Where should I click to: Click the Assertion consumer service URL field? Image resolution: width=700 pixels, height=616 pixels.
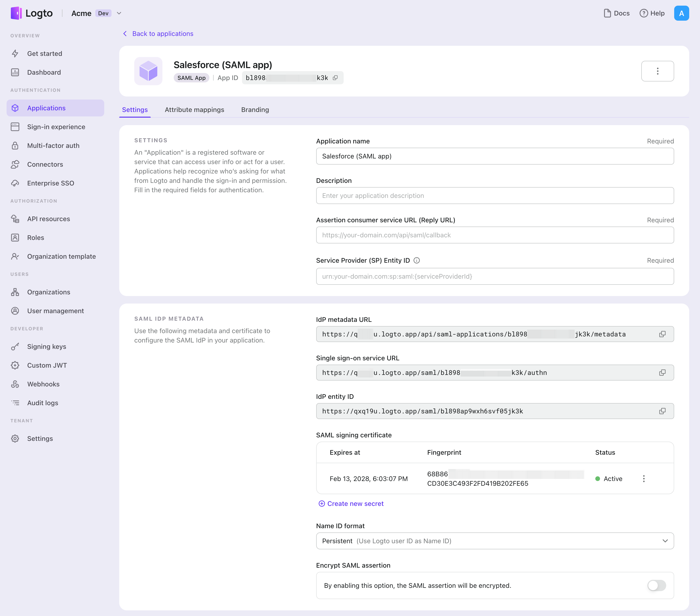point(495,235)
